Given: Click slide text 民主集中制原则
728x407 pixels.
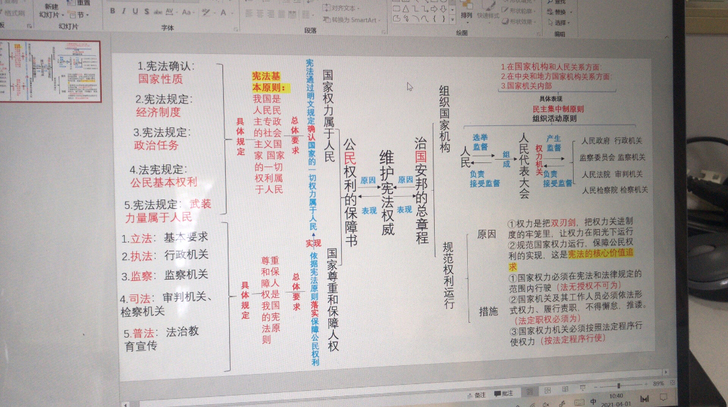Looking at the screenshot, I should [558, 109].
